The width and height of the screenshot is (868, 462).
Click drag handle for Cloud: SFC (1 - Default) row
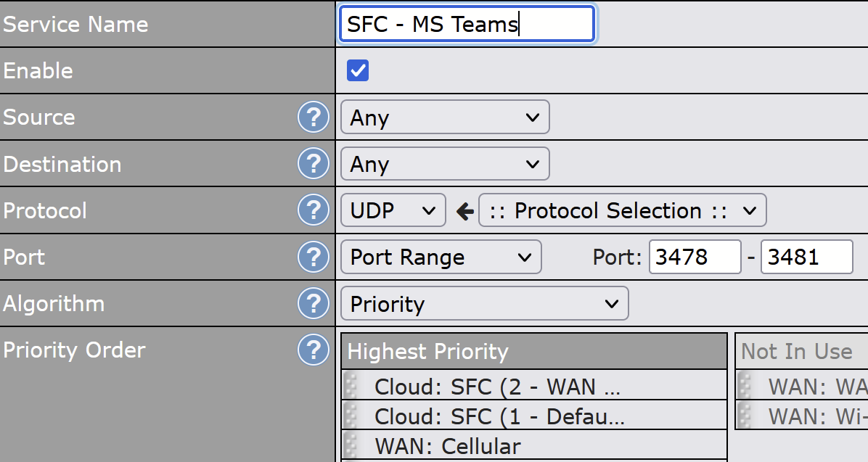(352, 416)
